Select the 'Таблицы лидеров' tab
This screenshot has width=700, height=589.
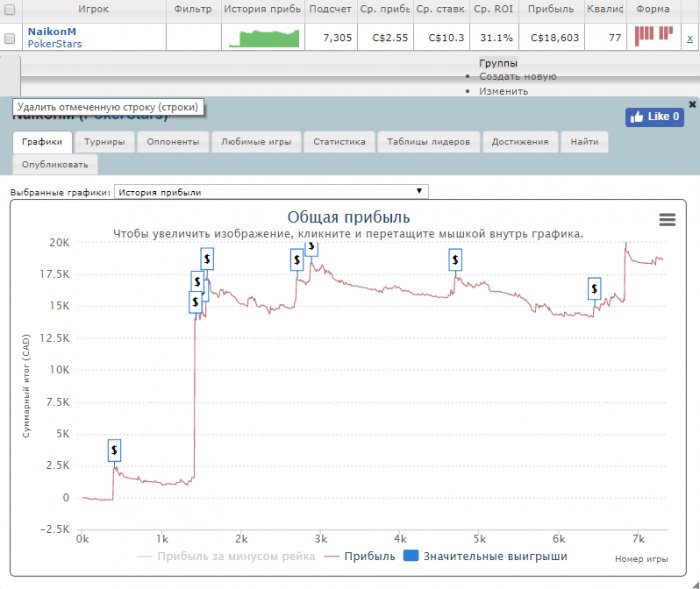coord(429,142)
